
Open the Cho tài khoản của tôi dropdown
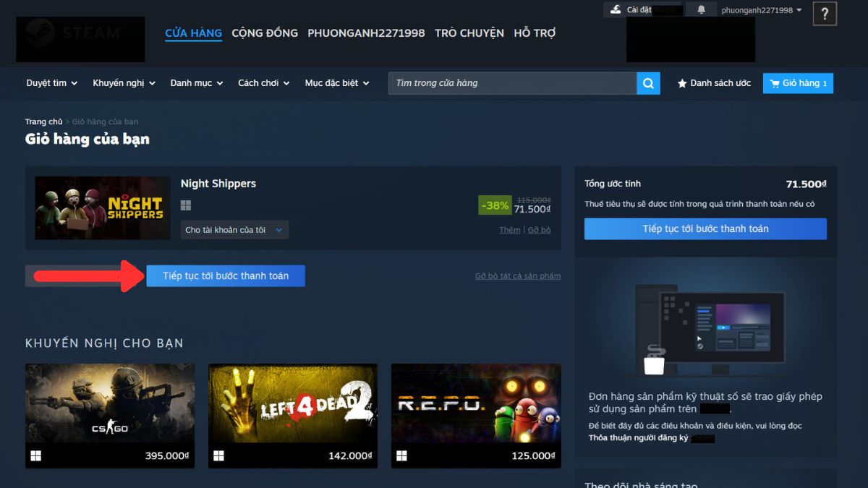[234, 229]
